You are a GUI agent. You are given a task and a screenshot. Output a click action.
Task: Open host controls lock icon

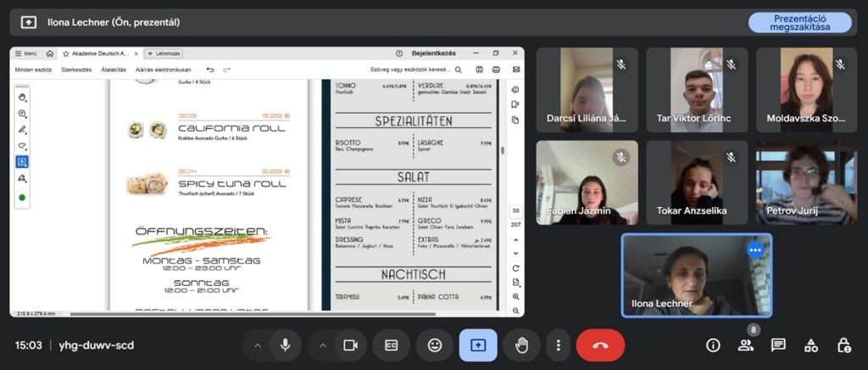pyautogui.click(x=843, y=345)
